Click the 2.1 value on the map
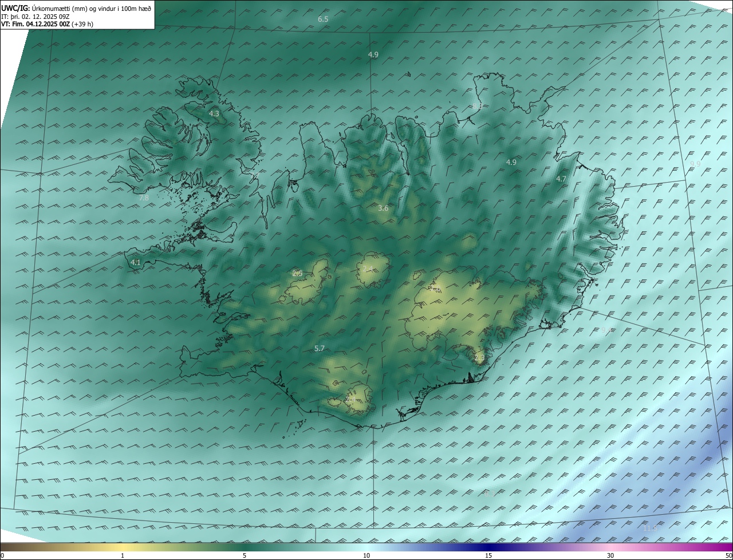 351,399
